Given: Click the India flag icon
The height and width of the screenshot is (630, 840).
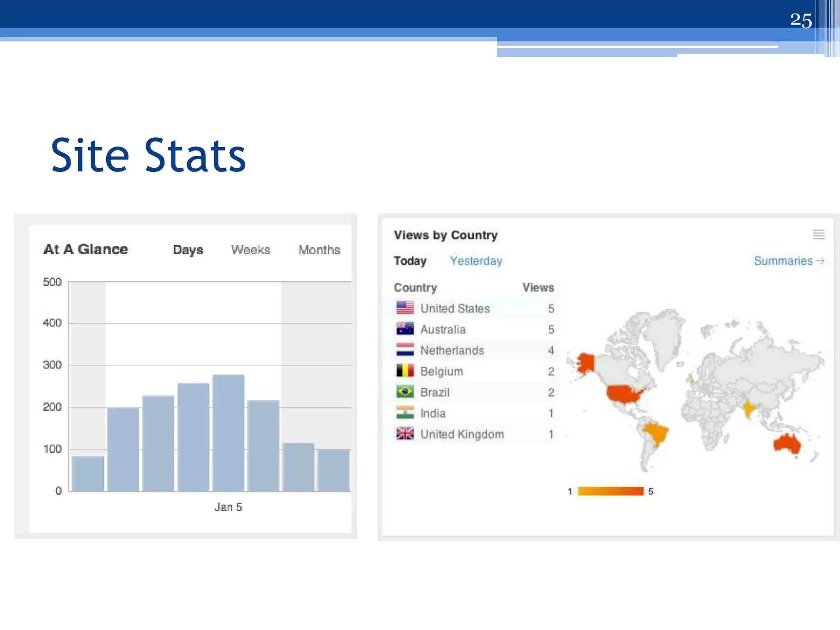Looking at the screenshot, I should point(405,413).
